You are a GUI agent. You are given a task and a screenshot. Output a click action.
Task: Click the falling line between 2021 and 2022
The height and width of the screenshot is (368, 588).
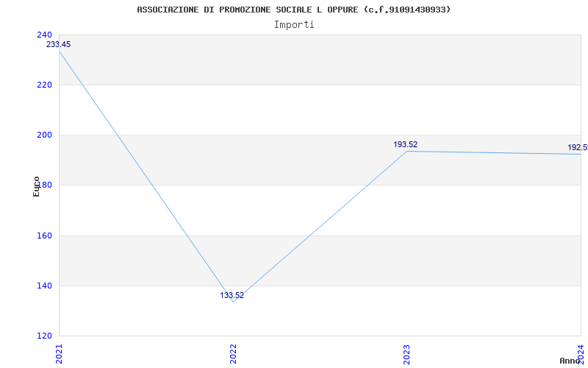pyautogui.click(x=146, y=176)
